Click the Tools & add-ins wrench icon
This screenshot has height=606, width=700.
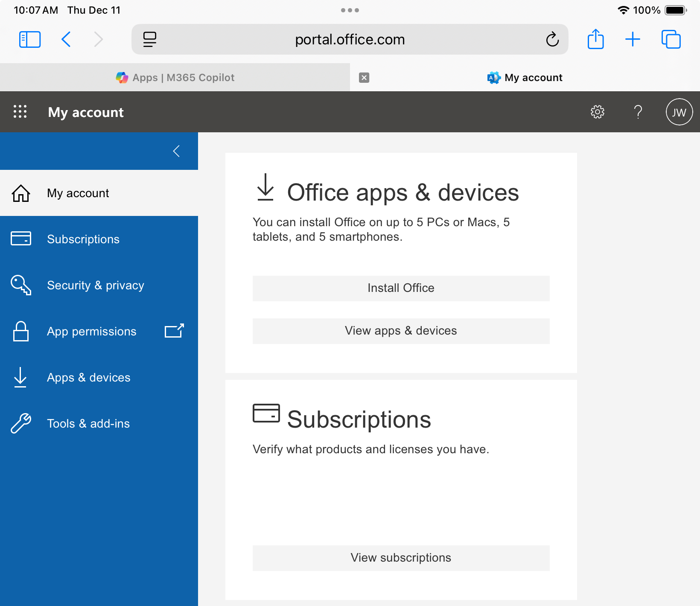tap(20, 423)
